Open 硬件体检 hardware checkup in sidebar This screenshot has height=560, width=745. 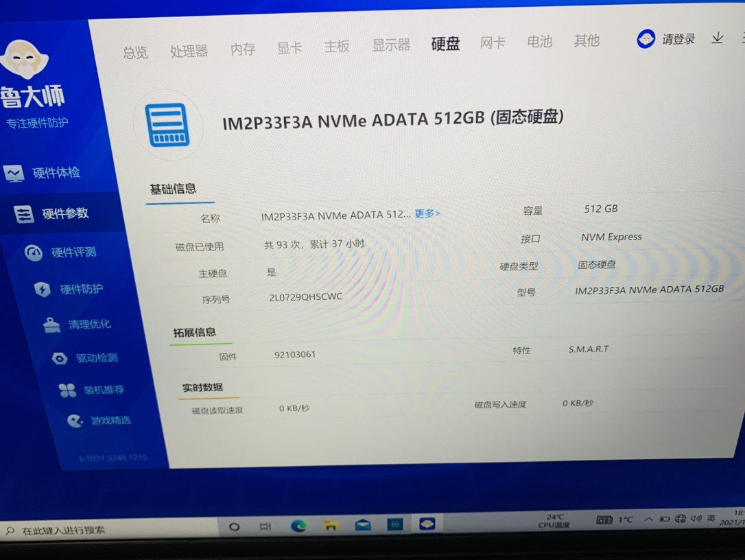click(x=56, y=172)
